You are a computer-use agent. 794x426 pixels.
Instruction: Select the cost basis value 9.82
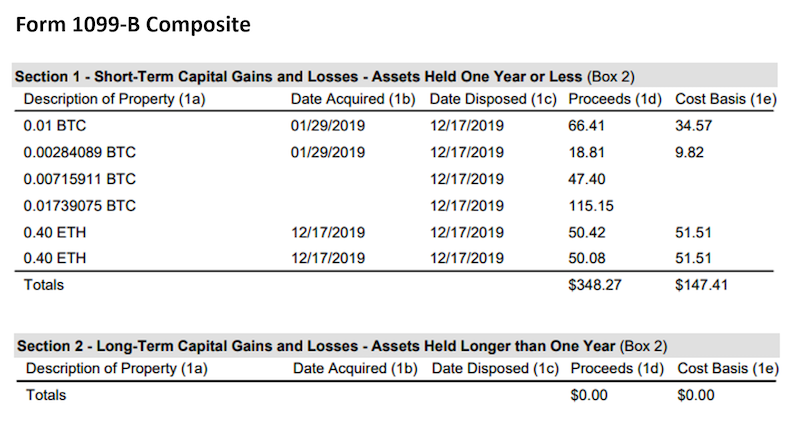[x=691, y=153]
